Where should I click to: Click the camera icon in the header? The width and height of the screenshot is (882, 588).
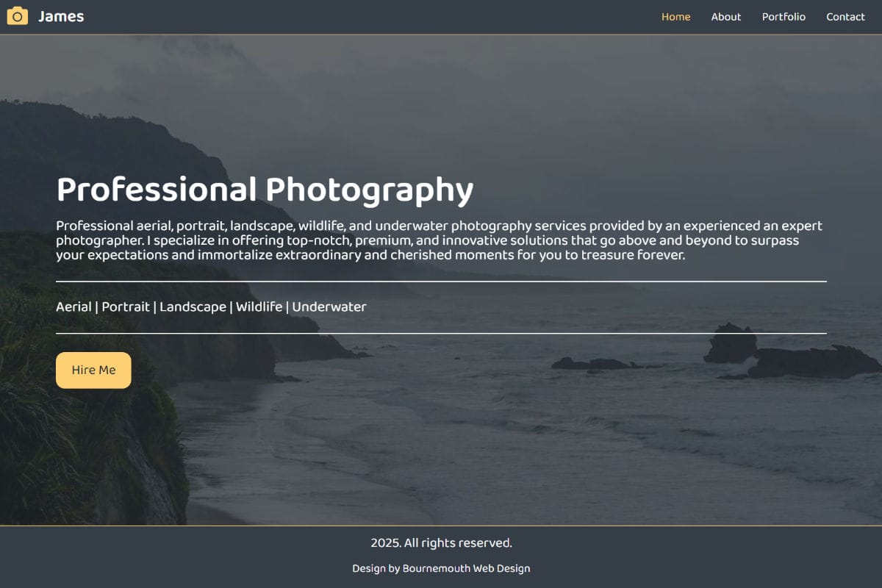click(x=17, y=15)
